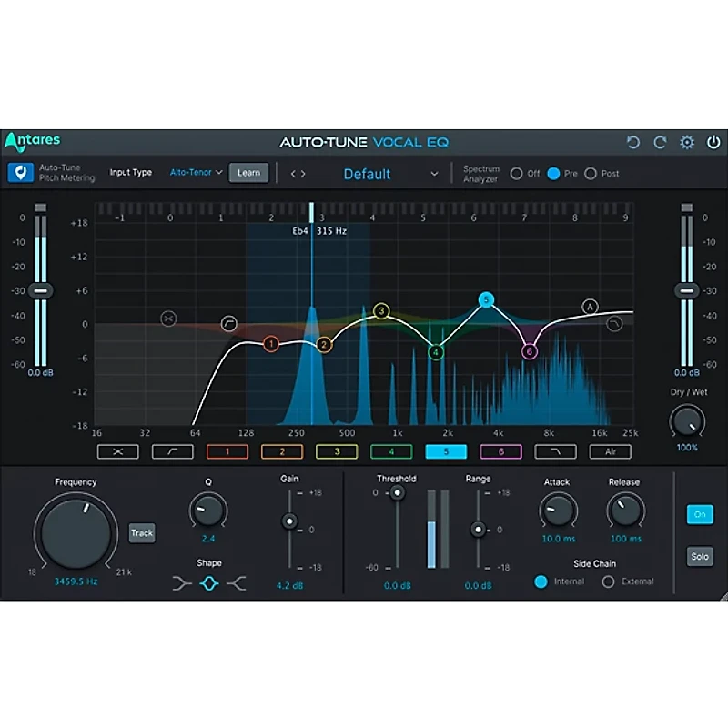Open the Alto-Tenor input type dropdown
The width and height of the screenshot is (728, 728).
point(195,172)
